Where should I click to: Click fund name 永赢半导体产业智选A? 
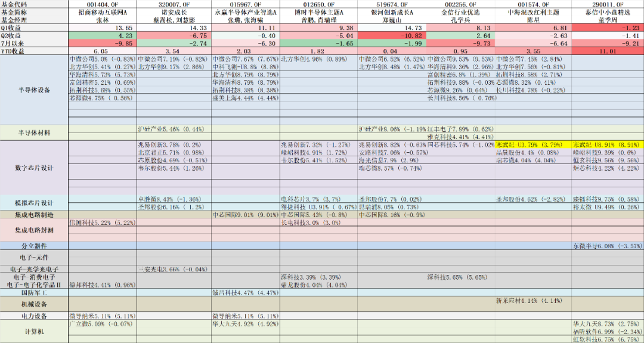tap(245, 13)
